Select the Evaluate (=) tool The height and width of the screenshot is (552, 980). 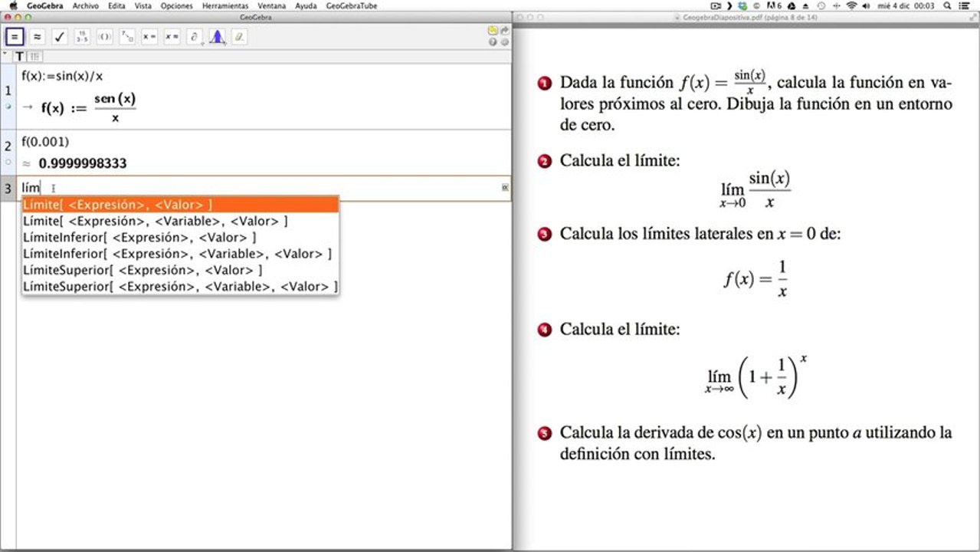[15, 36]
